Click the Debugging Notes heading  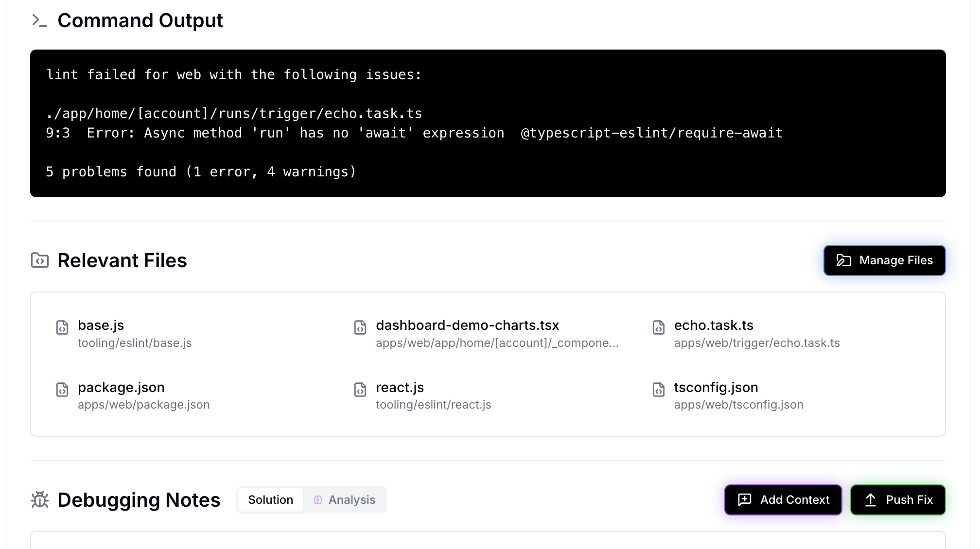tap(139, 500)
